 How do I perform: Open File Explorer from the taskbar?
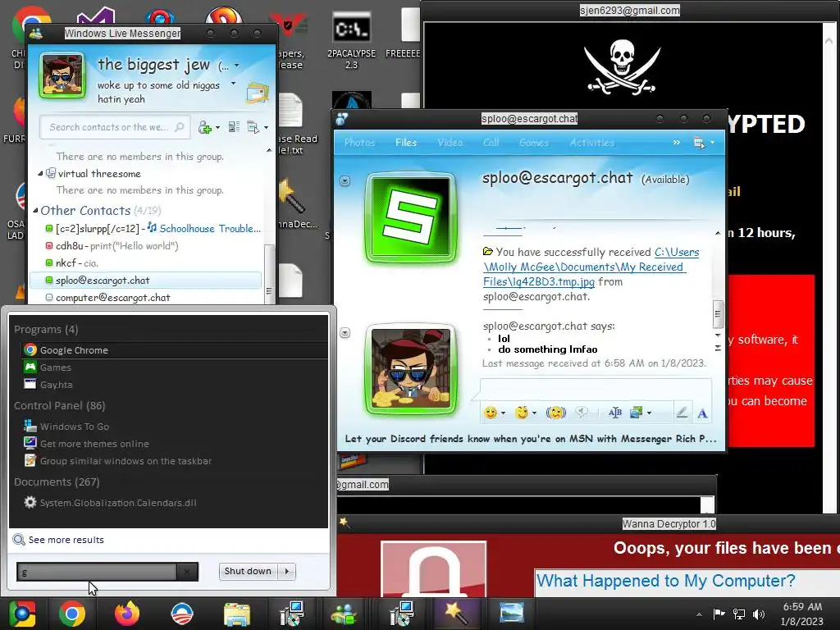coord(236,614)
